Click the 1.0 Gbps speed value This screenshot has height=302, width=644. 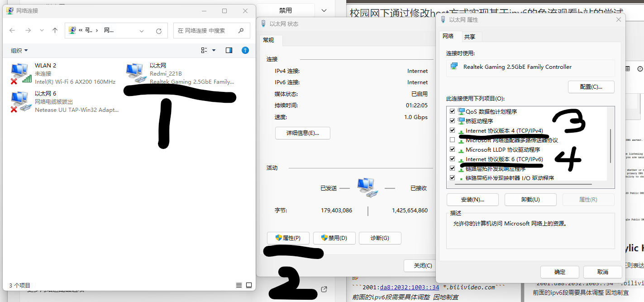point(416,117)
